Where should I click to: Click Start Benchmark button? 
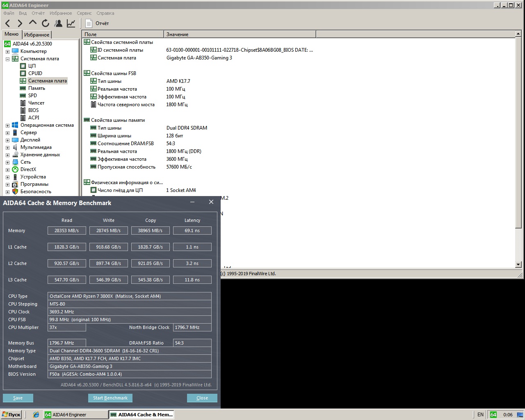click(x=110, y=398)
